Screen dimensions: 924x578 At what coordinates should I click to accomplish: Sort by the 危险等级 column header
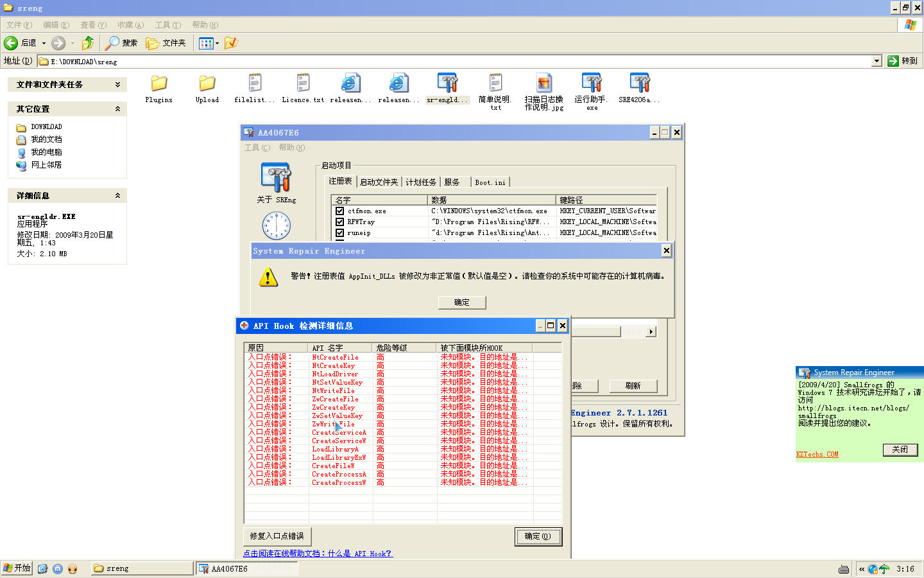click(405, 347)
